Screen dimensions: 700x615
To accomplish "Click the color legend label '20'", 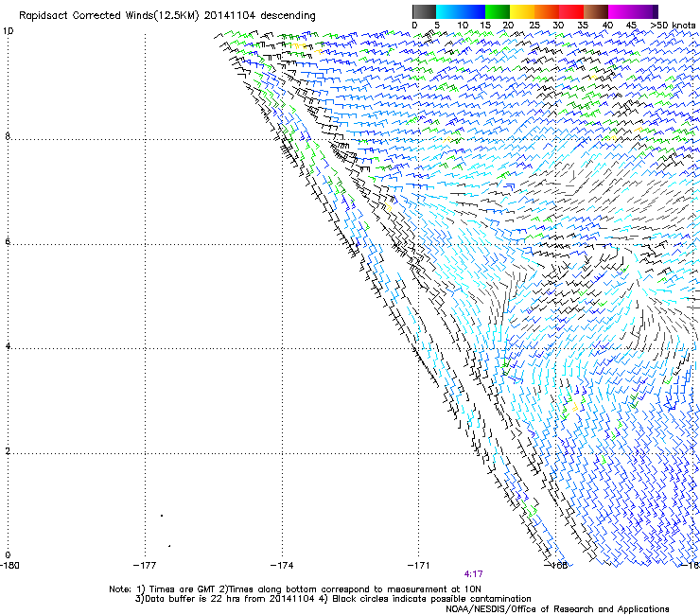I will click(x=508, y=26).
